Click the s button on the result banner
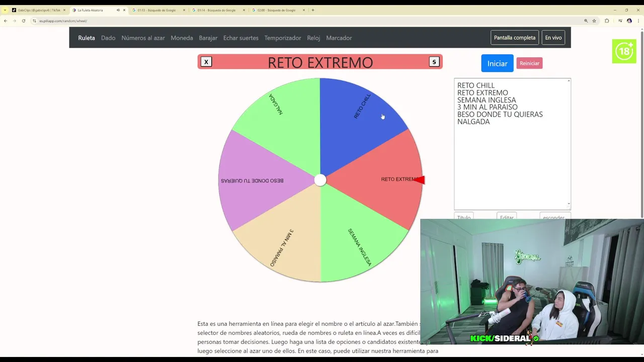This screenshot has height=362, width=644. pyautogui.click(x=434, y=62)
